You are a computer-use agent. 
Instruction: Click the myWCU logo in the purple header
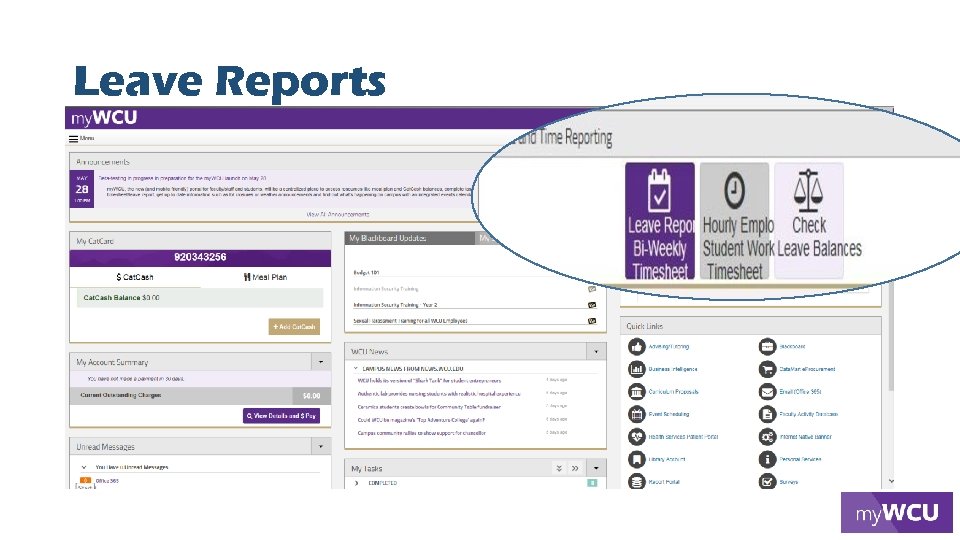[x=104, y=118]
